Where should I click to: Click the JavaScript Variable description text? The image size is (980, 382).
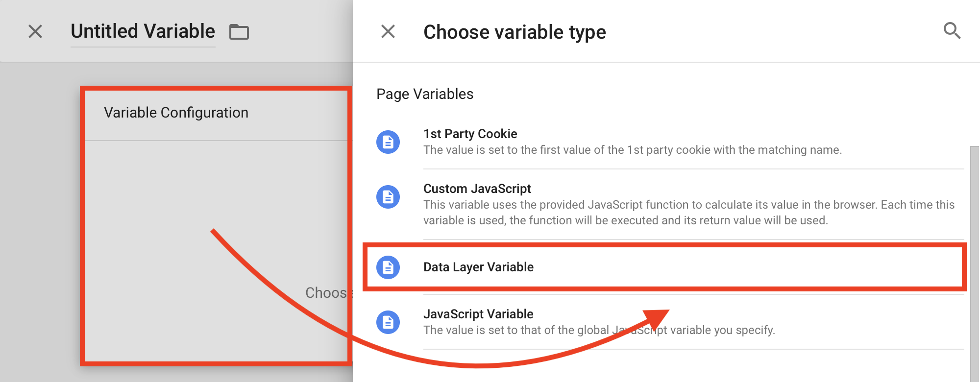[599, 330]
